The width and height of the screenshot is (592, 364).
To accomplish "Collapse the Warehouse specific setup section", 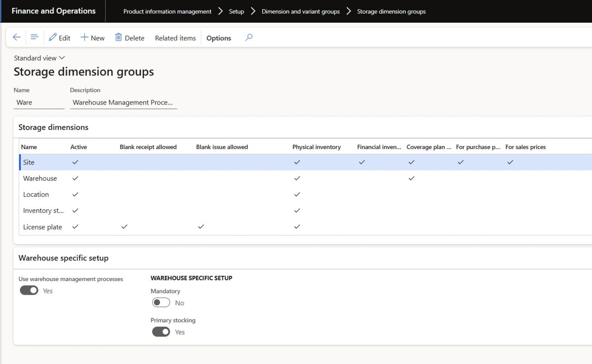I will (63, 258).
